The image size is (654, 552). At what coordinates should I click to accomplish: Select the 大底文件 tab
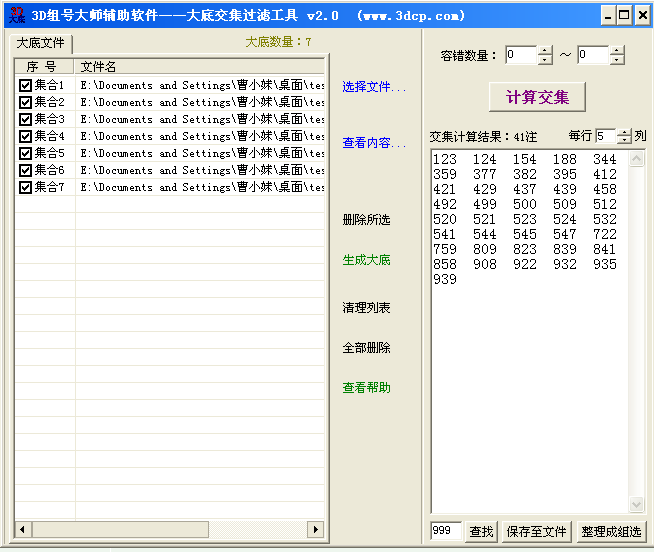tap(40, 44)
